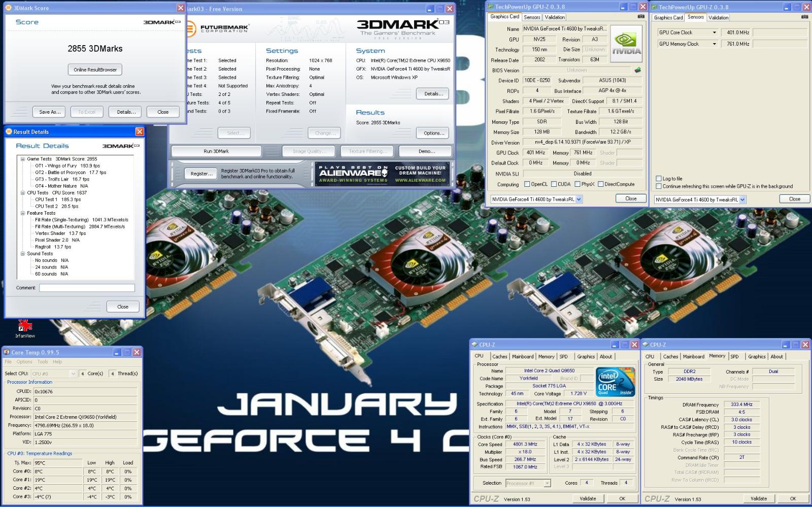The height and width of the screenshot is (507, 812).
Task: Open the Tools menu in Core Temp
Action: pyautogui.click(x=43, y=362)
